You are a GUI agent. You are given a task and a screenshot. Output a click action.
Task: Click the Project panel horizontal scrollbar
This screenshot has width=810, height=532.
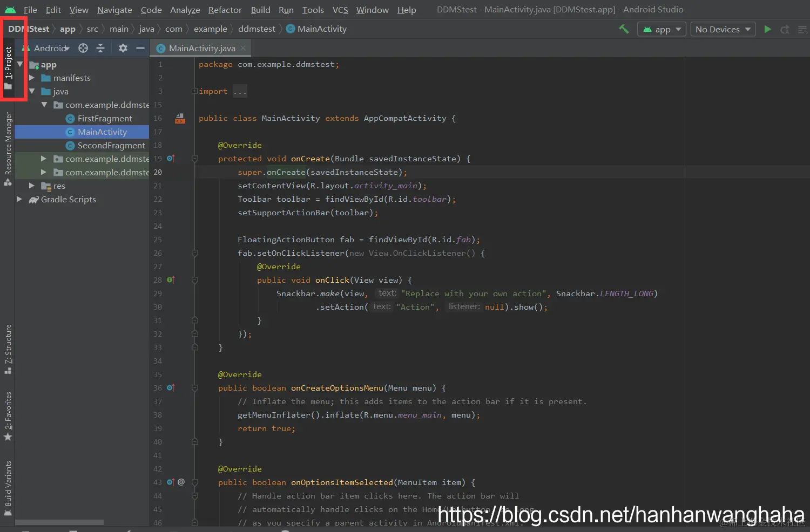[59, 522]
